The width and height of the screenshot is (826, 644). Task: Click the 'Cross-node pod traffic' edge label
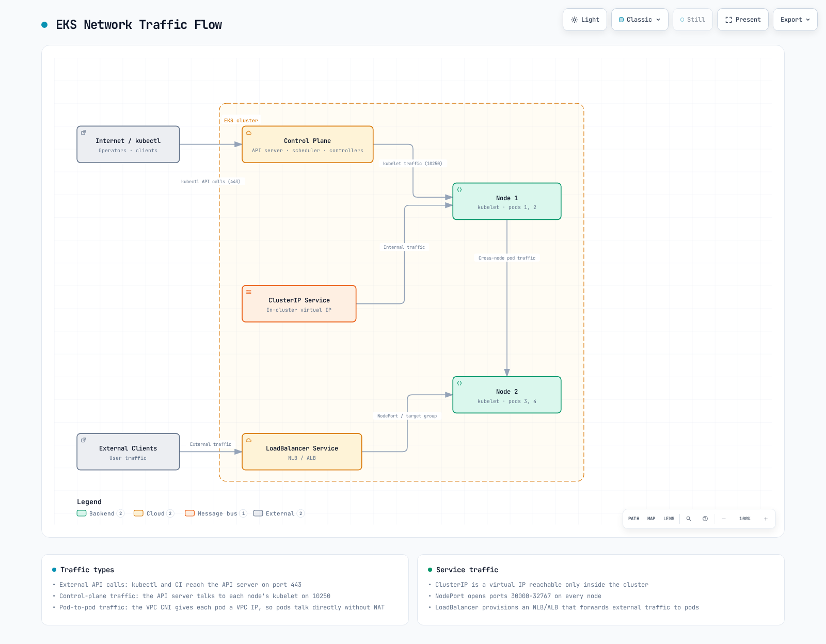(x=507, y=258)
